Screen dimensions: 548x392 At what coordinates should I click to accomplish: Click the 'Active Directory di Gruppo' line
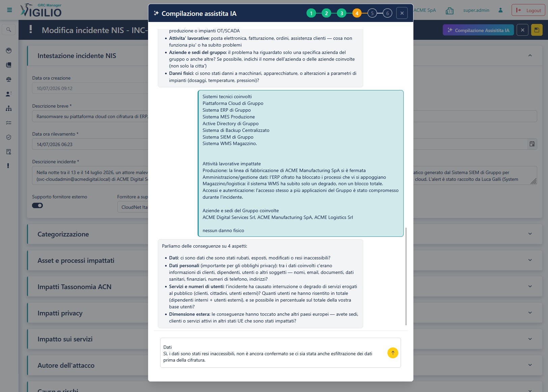[231, 123]
